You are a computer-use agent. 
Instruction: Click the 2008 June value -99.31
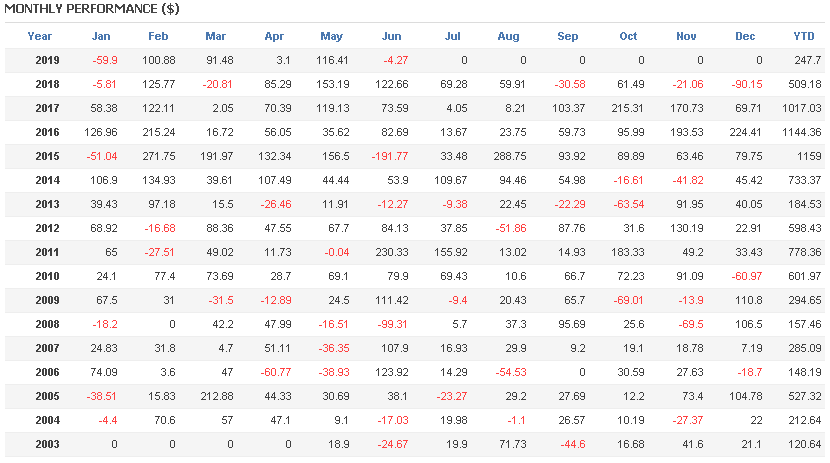point(392,324)
